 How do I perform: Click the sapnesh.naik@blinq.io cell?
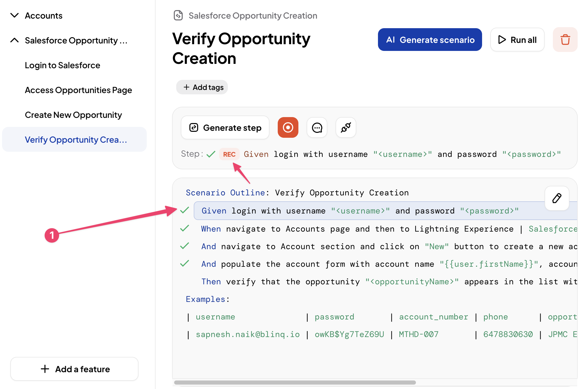[x=248, y=334]
